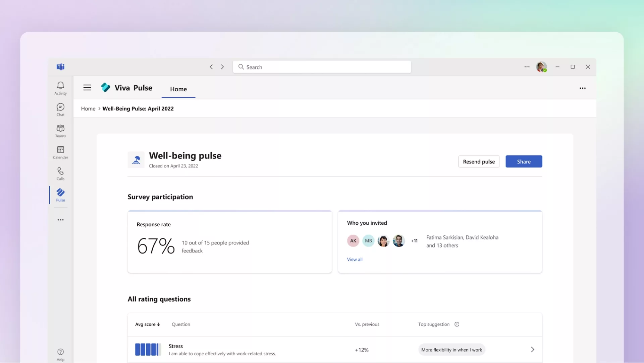Click the Stress average score bar indicator
Viewport: 644px width, 363px height.
(x=148, y=350)
